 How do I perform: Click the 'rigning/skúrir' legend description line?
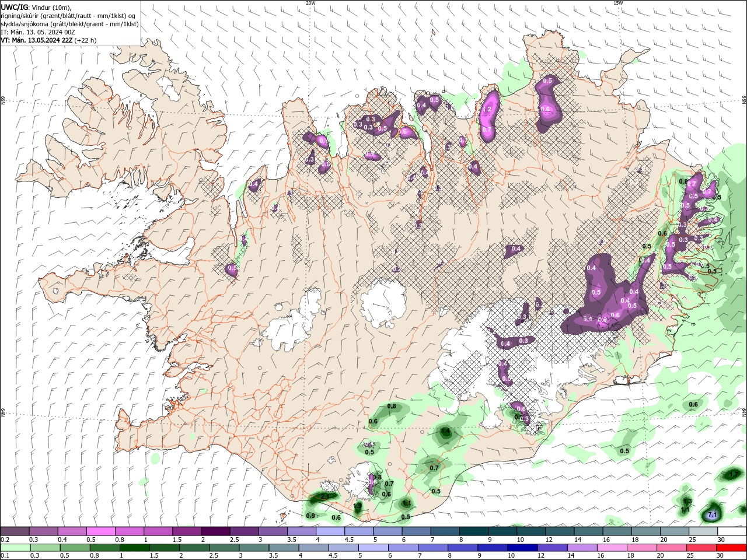point(69,15)
